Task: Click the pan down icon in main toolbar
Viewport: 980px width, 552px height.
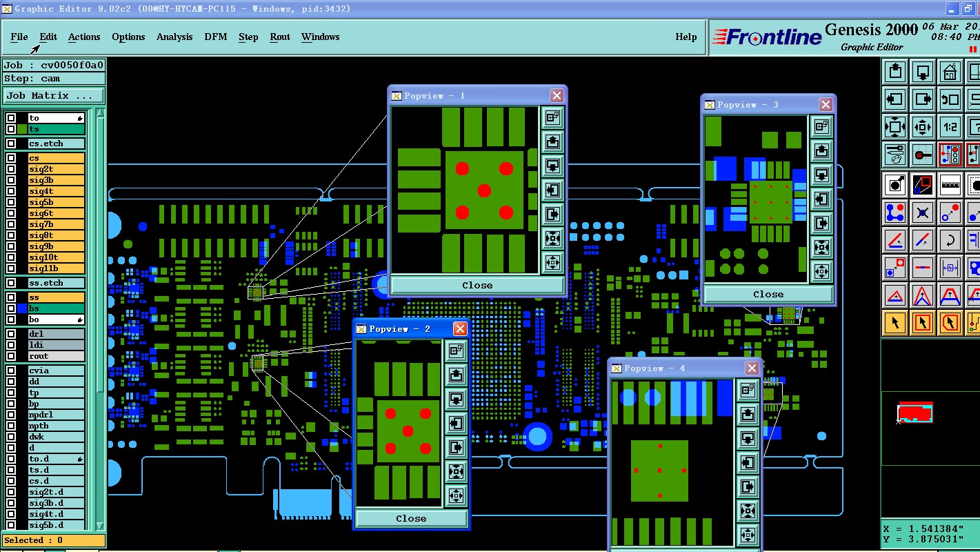Action: pos(923,71)
